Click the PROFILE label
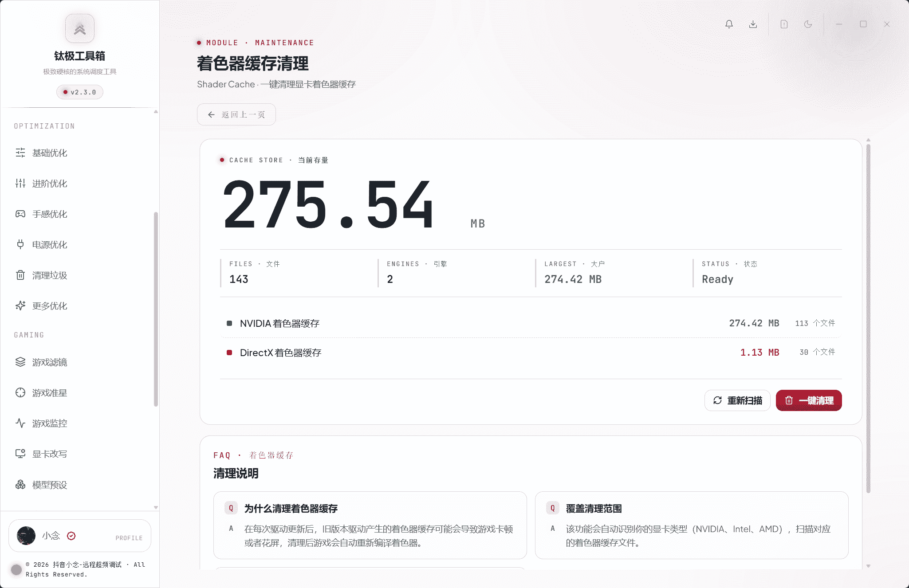Viewport: 909px width, 588px height. point(129,538)
